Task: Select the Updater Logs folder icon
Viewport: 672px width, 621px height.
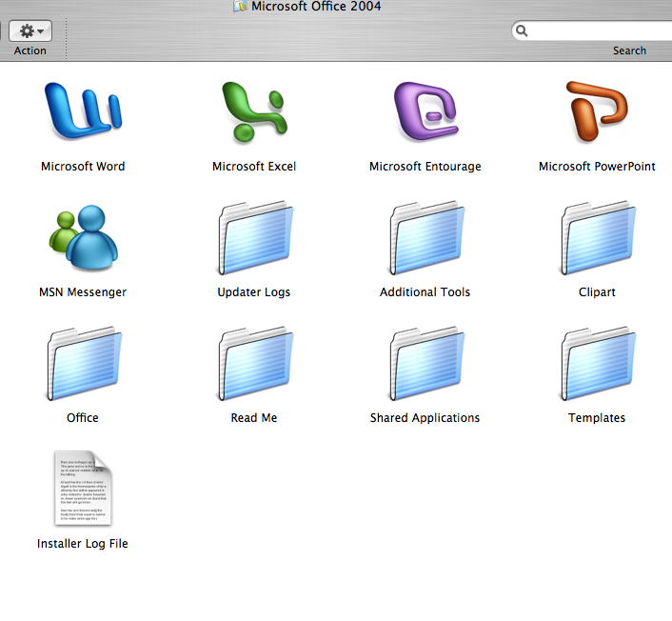Action: tap(255, 237)
